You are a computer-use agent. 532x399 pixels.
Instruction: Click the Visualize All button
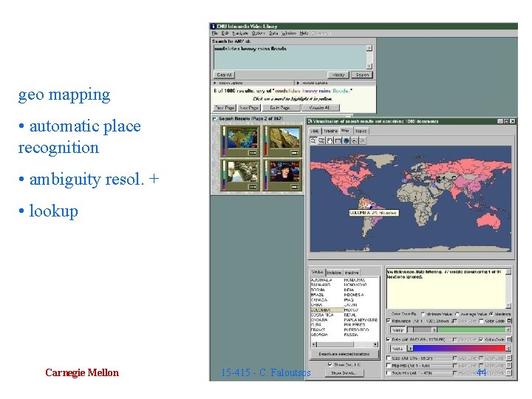pyautogui.click(x=320, y=108)
